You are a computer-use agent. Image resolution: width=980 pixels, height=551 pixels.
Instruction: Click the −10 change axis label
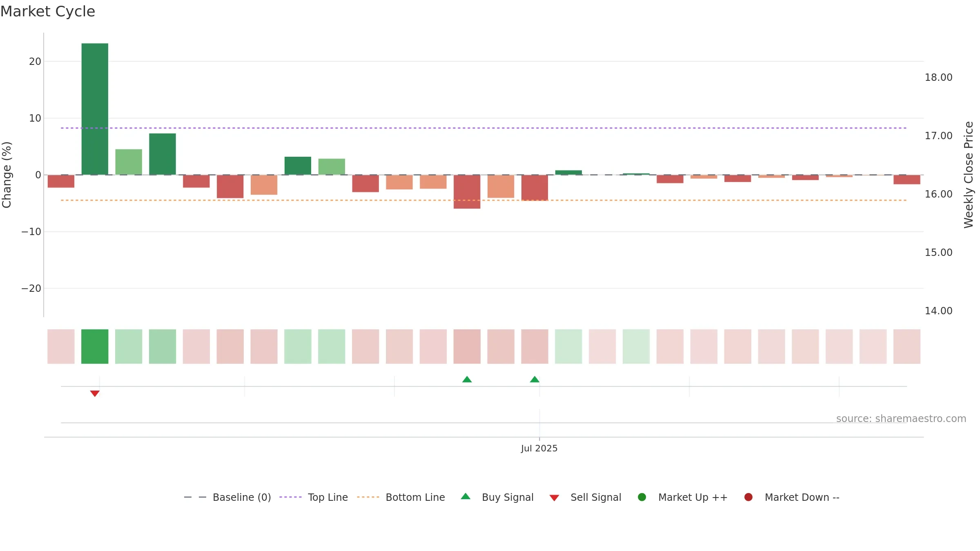[x=31, y=232]
